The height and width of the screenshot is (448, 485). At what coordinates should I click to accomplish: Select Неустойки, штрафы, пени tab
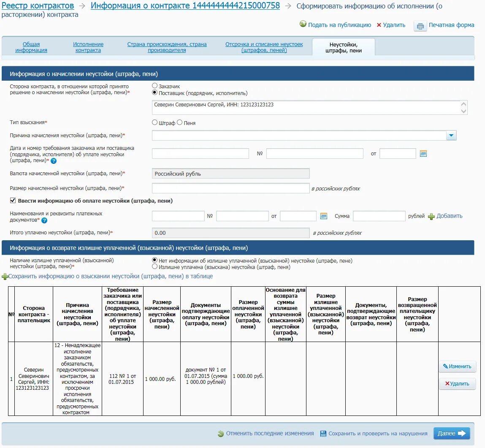[x=343, y=48]
